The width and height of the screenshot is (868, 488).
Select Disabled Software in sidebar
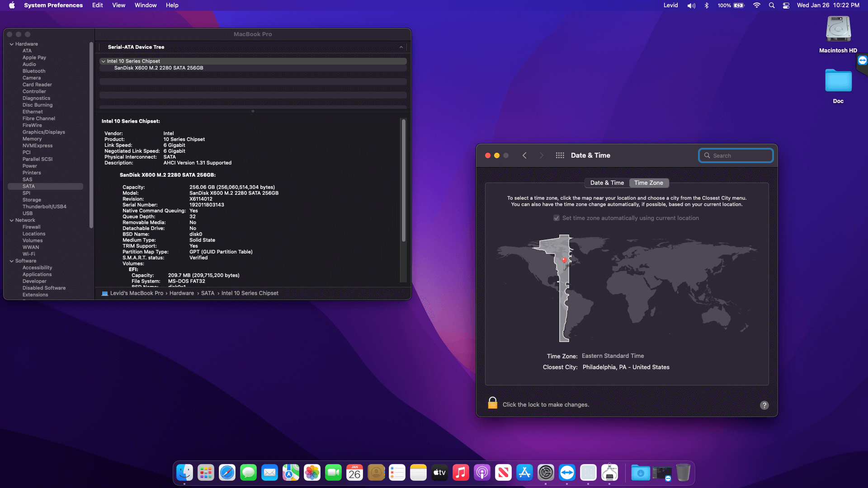[44, 288]
